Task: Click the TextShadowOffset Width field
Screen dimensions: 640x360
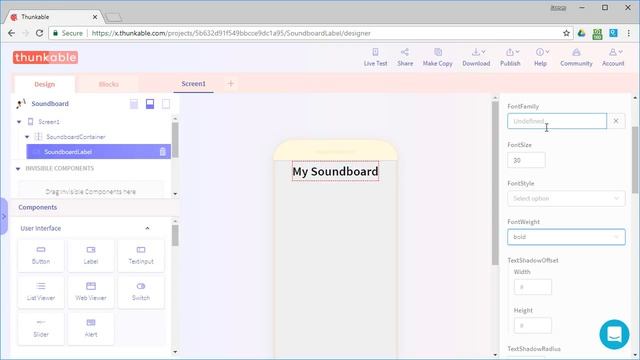Action: [x=533, y=287]
